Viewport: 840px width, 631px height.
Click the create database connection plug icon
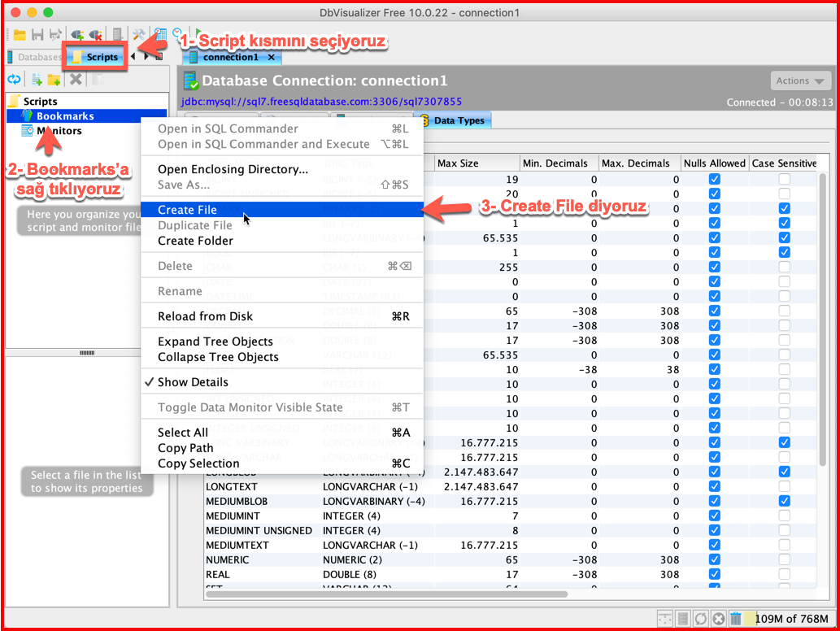click(x=77, y=35)
